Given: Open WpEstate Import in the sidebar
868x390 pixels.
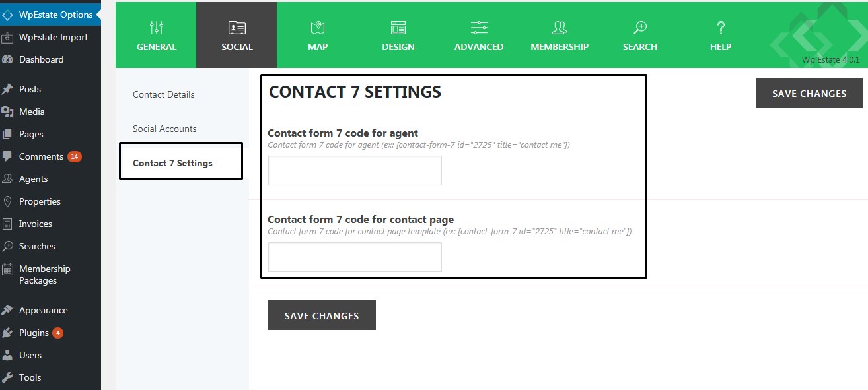Looking at the screenshot, I should (54, 37).
